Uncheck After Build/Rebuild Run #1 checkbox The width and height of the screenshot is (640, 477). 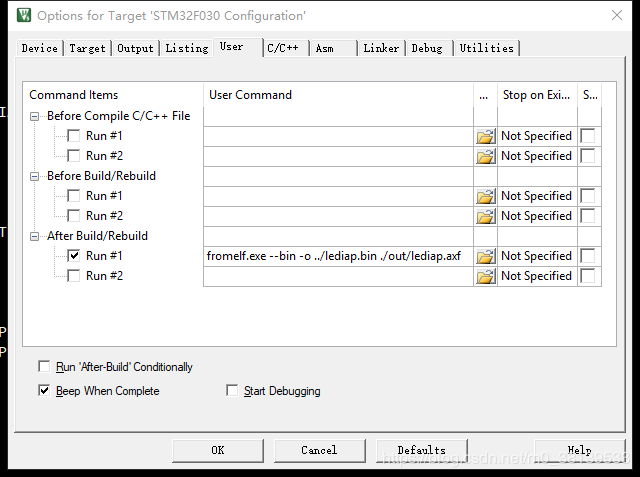coord(73,256)
